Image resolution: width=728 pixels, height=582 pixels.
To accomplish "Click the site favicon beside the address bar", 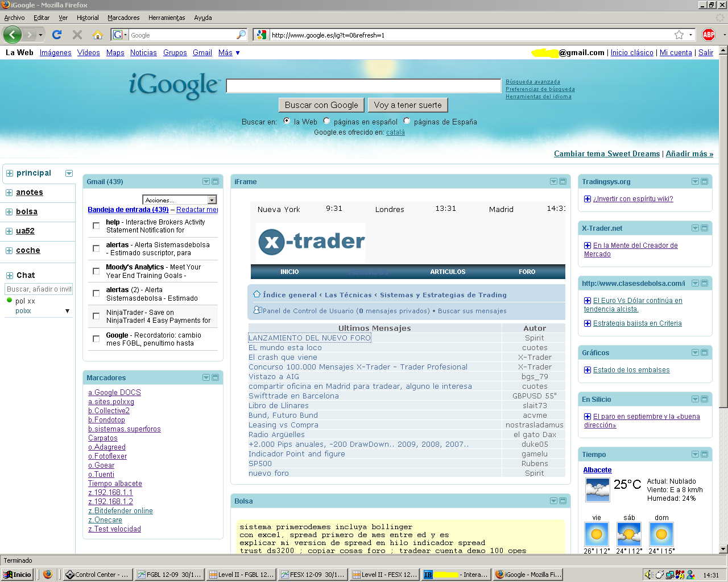I will (261, 35).
